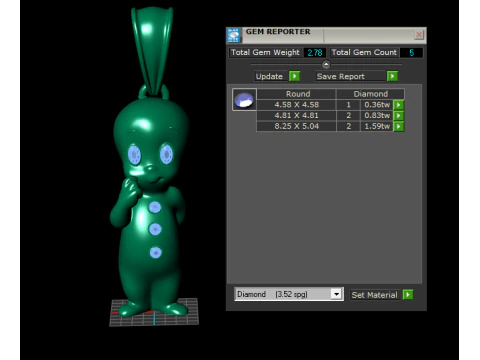The image size is (480, 360).
Task: Click the Total Gem Weight value 2.78
Action: 315,53
